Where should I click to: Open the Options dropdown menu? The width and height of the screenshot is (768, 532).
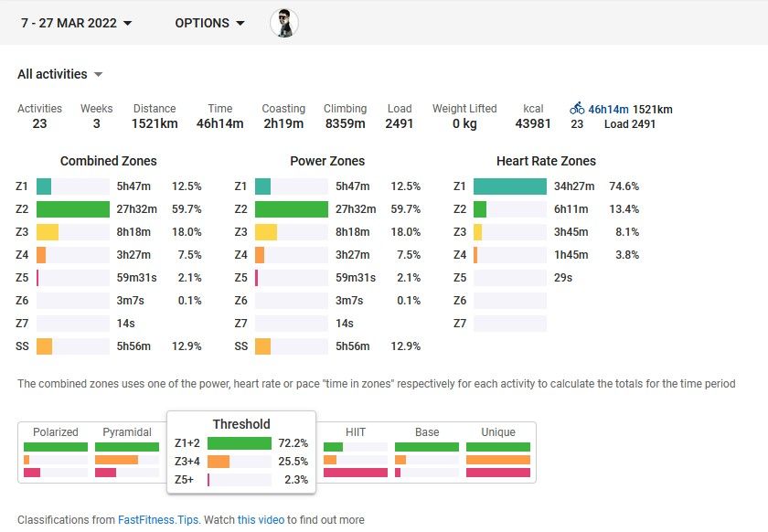click(209, 23)
